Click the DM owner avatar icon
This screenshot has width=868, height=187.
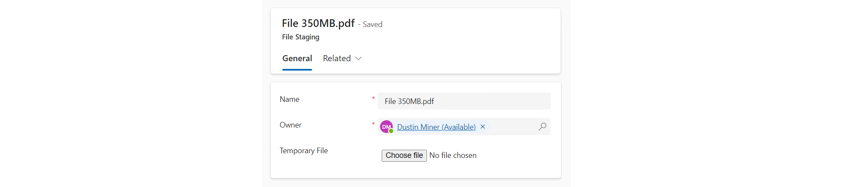click(x=386, y=127)
